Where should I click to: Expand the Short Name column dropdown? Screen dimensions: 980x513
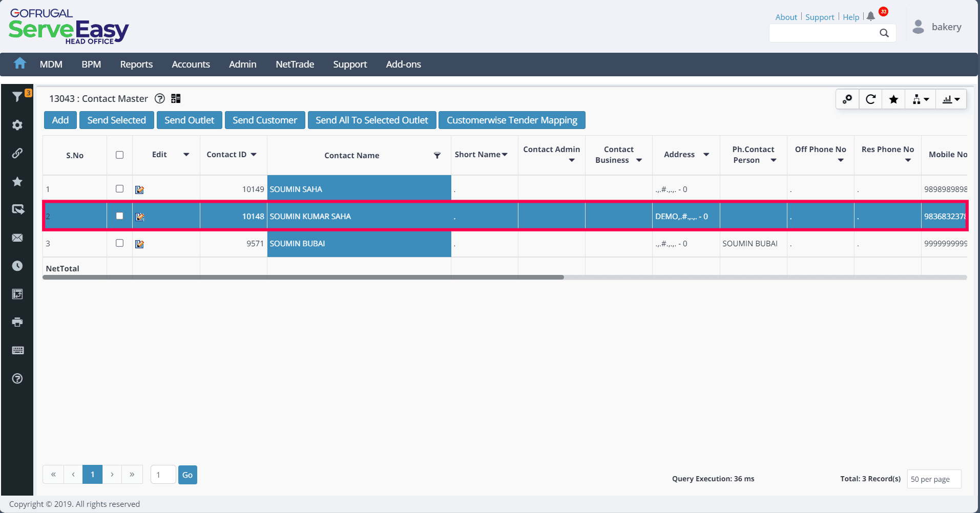[505, 155]
